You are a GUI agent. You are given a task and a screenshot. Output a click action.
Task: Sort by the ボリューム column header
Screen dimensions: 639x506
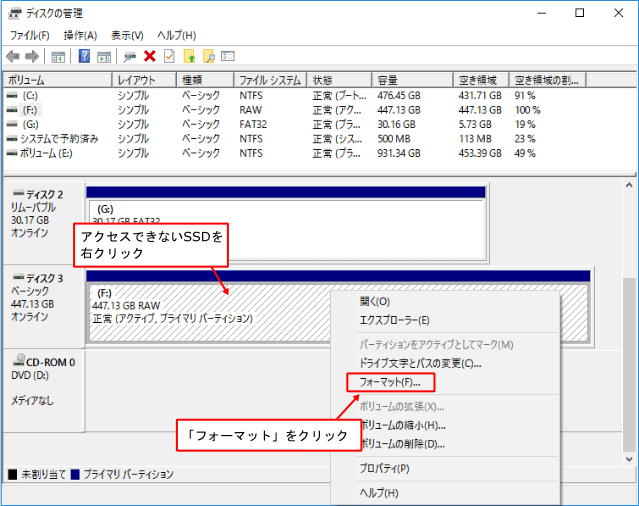point(57,80)
